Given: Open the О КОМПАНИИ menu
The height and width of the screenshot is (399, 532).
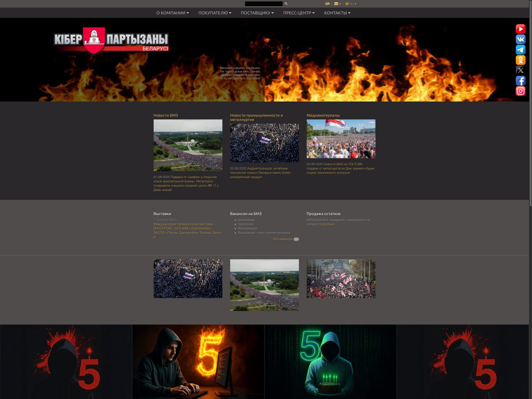Looking at the screenshot, I should [172, 13].
